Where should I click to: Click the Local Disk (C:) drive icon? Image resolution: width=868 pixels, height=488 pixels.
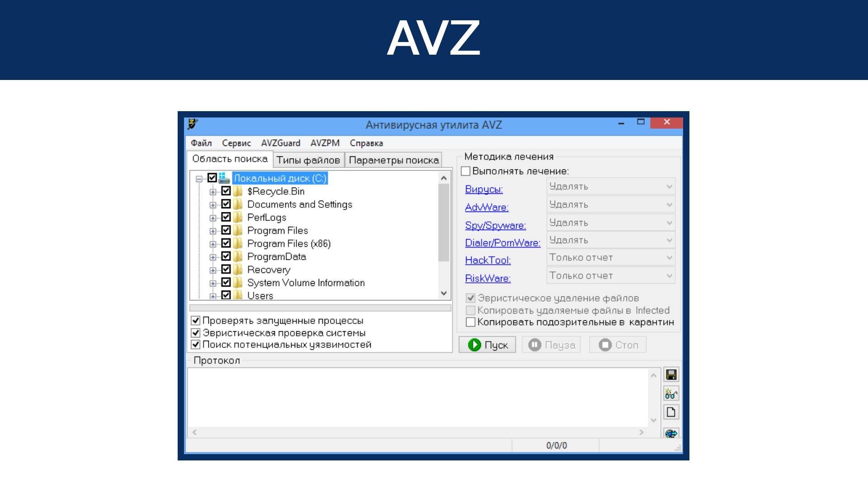coord(225,178)
